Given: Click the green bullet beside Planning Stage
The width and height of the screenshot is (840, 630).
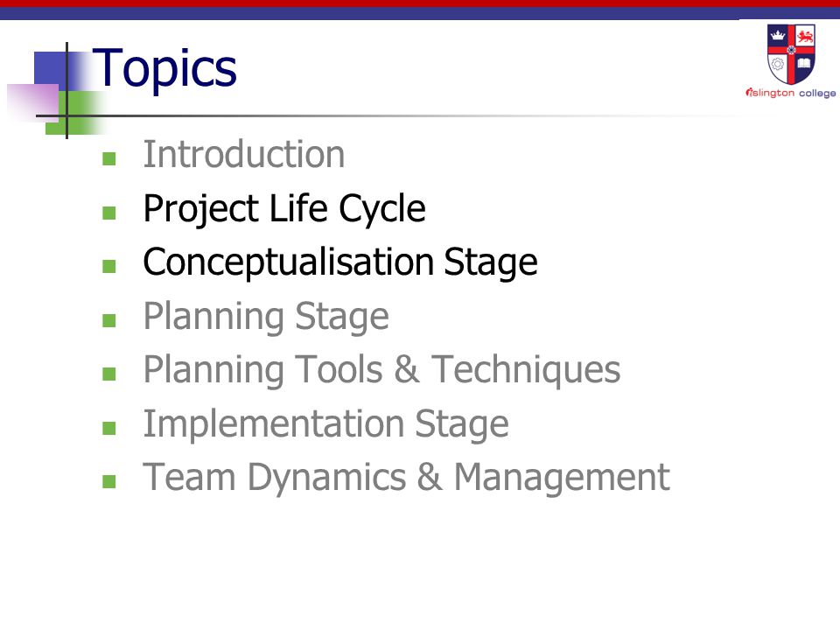Looking at the screenshot, I should 109,320.
